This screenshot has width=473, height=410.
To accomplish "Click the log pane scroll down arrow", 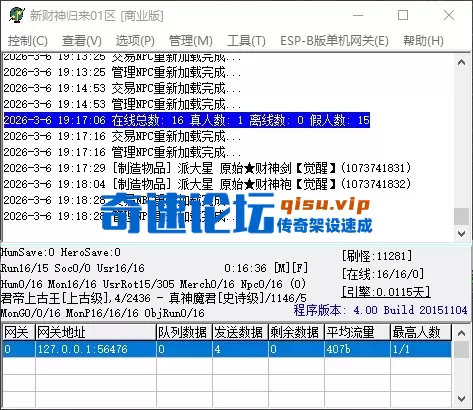I will (x=462, y=233).
